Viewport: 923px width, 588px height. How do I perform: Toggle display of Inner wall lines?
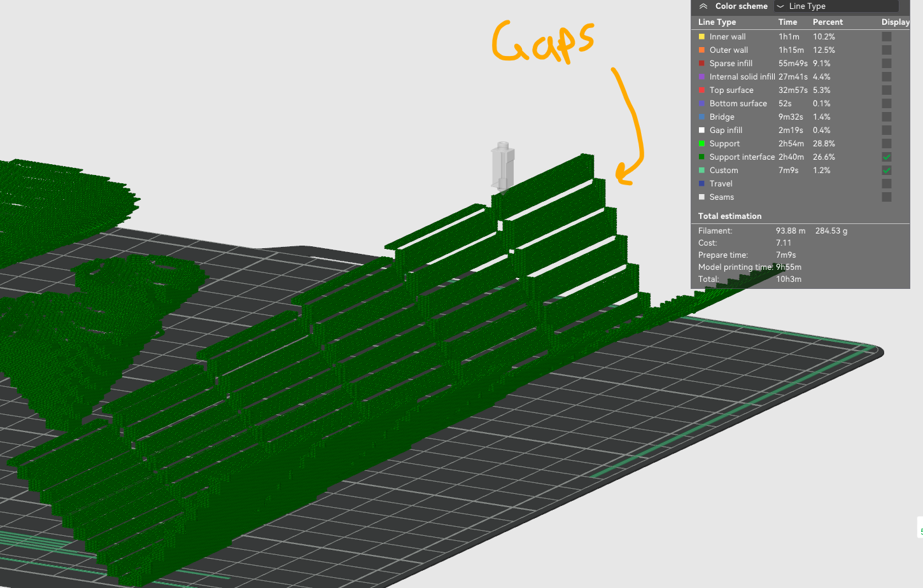(887, 37)
